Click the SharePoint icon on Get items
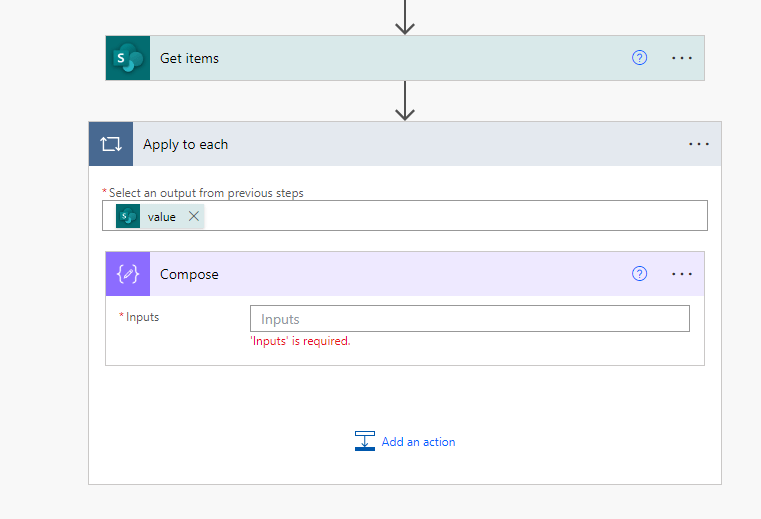The width and height of the screenshot is (761, 519). 128,58
